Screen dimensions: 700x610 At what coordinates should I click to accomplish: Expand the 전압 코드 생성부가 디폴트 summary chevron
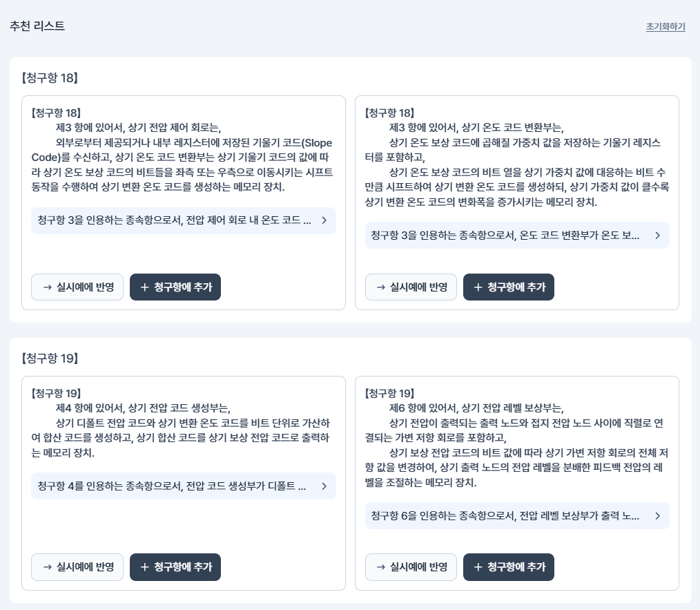pyautogui.click(x=324, y=486)
